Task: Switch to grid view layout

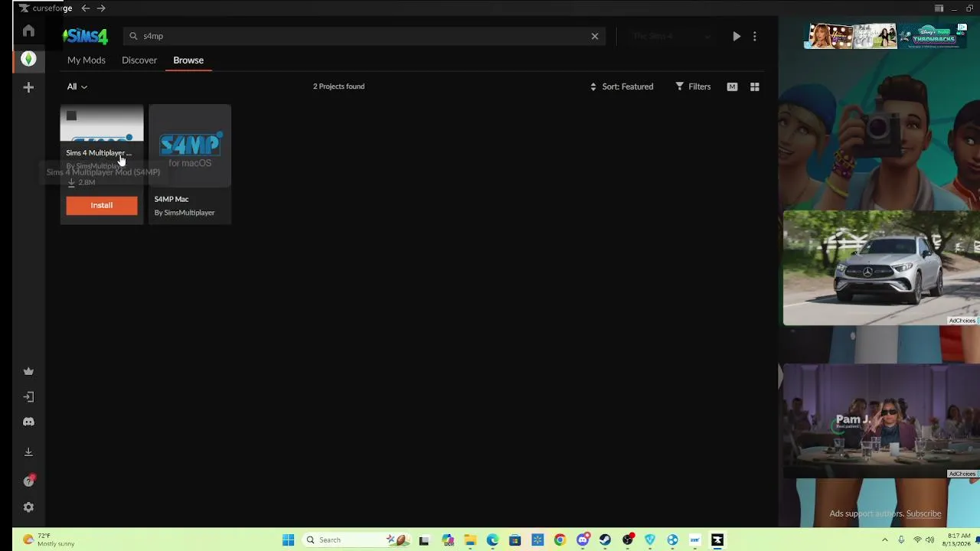Action: 755,87
